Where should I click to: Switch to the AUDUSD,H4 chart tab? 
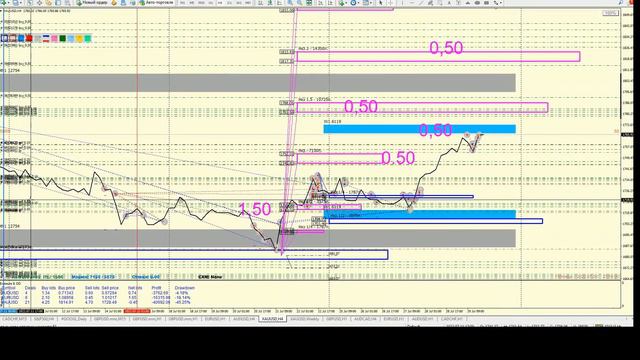tap(244, 318)
